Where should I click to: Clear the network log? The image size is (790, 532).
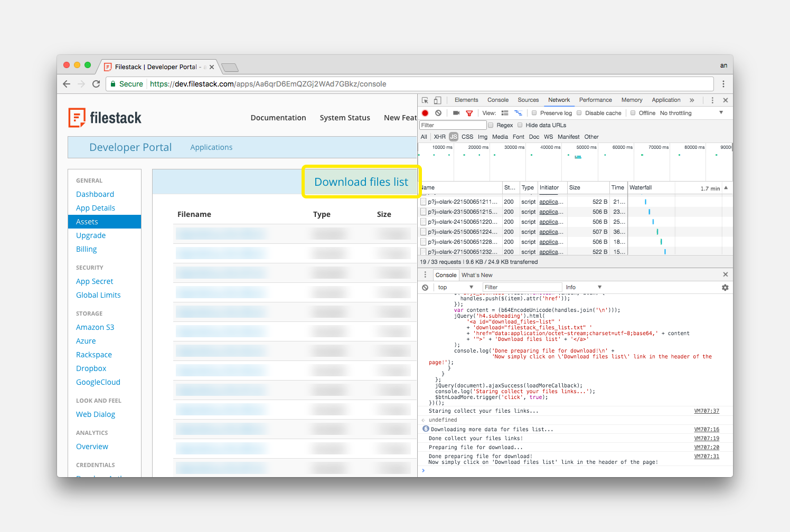click(x=438, y=113)
